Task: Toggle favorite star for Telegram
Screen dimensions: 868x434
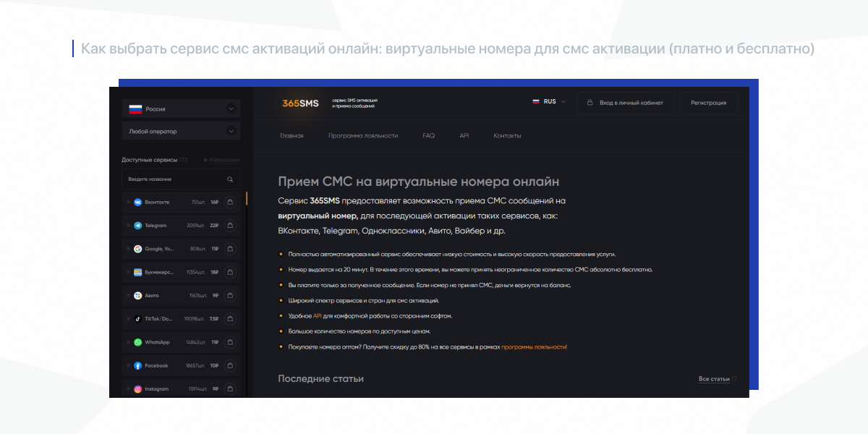Action: coord(128,226)
